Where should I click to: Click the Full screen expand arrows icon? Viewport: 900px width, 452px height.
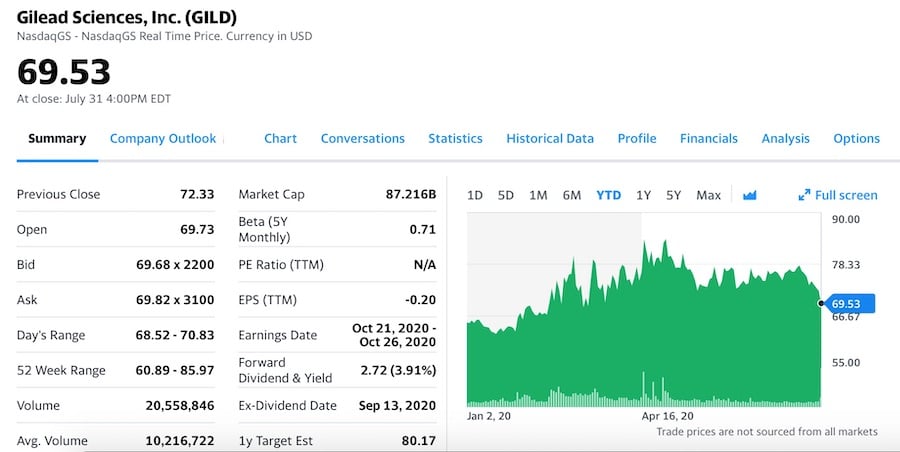804,195
